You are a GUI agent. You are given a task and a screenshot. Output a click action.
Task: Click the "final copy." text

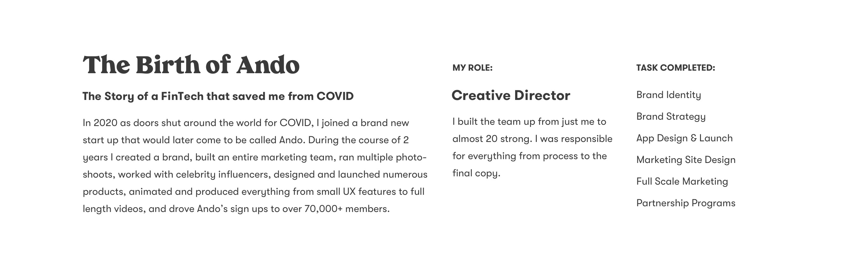[x=476, y=173]
